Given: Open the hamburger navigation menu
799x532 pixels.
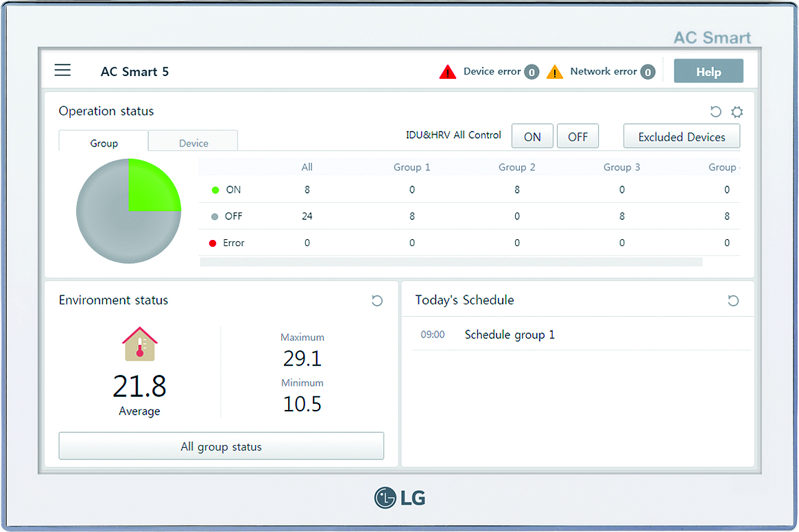Looking at the screenshot, I should click(x=62, y=70).
